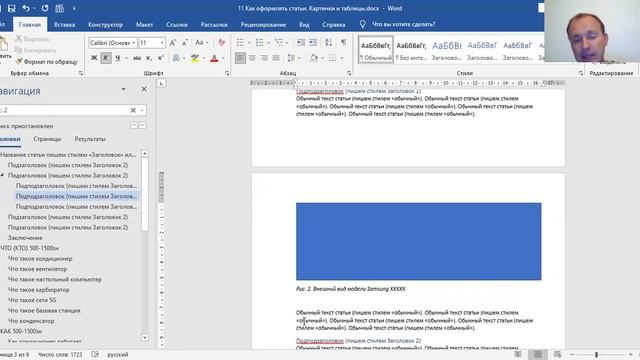Screen dimensions: 640x360
Task: Adjust the zoom slider in status bar
Action: tap(596, 355)
